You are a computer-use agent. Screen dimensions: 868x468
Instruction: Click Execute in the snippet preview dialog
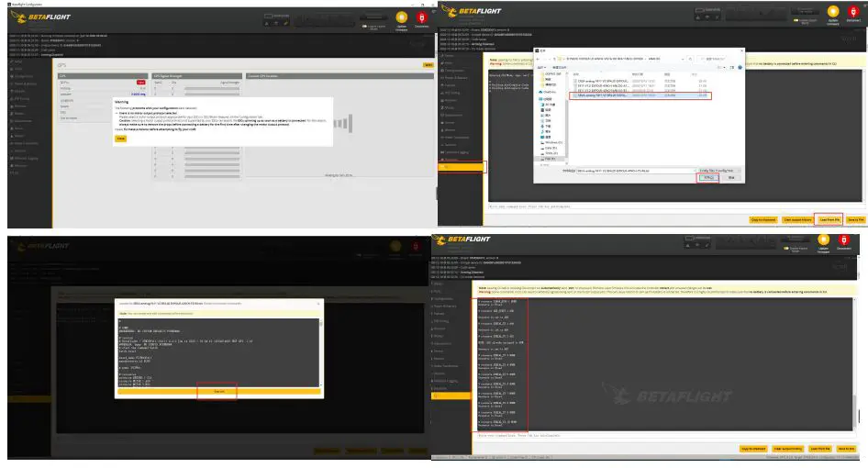pos(219,392)
